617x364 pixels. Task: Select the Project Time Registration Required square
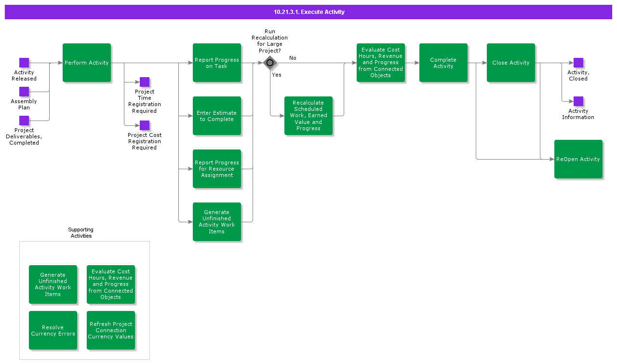coord(145,82)
